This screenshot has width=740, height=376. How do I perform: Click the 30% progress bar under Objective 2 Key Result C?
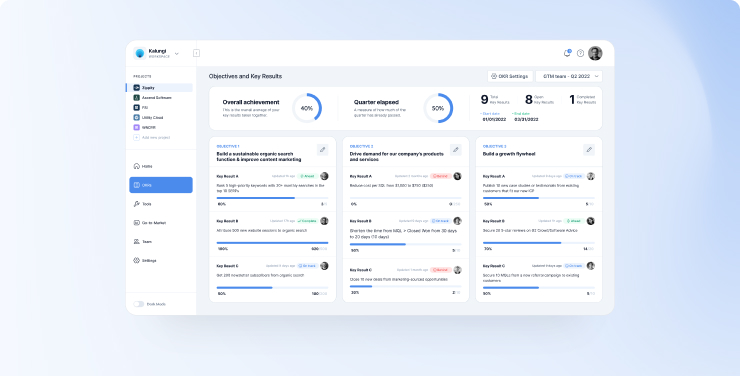pyautogui.click(x=405, y=286)
